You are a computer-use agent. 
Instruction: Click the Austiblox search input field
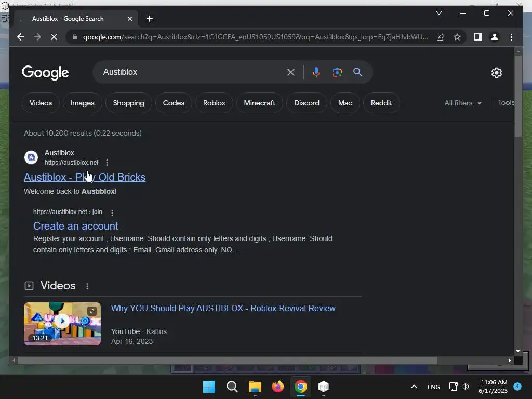193,72
